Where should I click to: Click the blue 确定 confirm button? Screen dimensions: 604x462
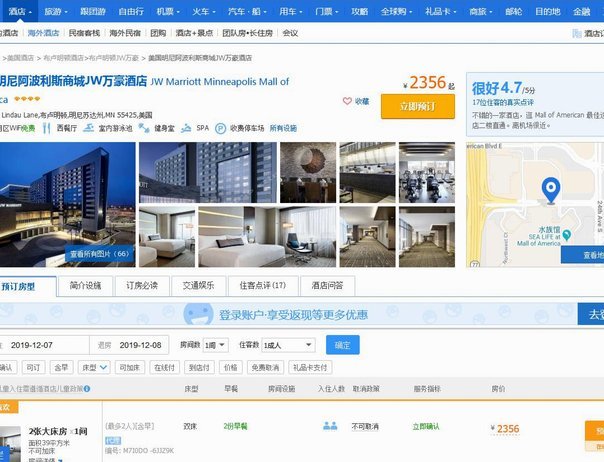pos(342,345)
